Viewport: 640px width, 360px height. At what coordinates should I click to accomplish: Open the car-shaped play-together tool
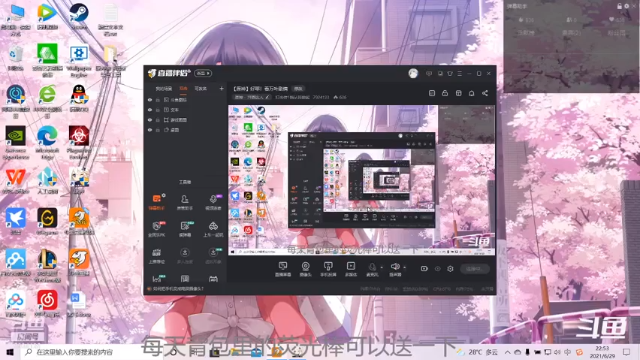pos(213,229)
